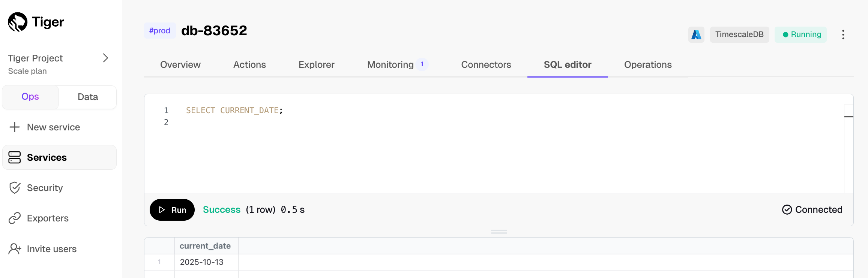Click the plus icon for New service
Image resolution: width=868 pixels, height=278 pixels.
pyautogui.click(x=15, y=127)
